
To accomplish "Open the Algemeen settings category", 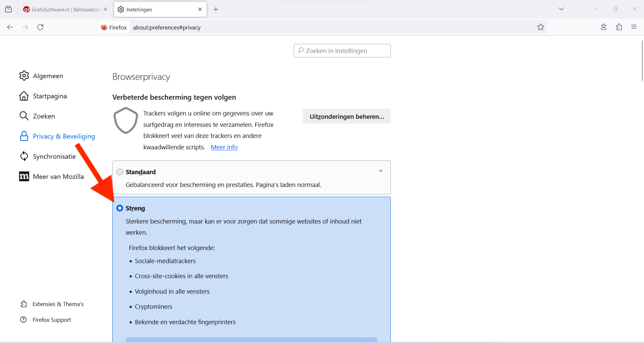I will coord(47,76).
